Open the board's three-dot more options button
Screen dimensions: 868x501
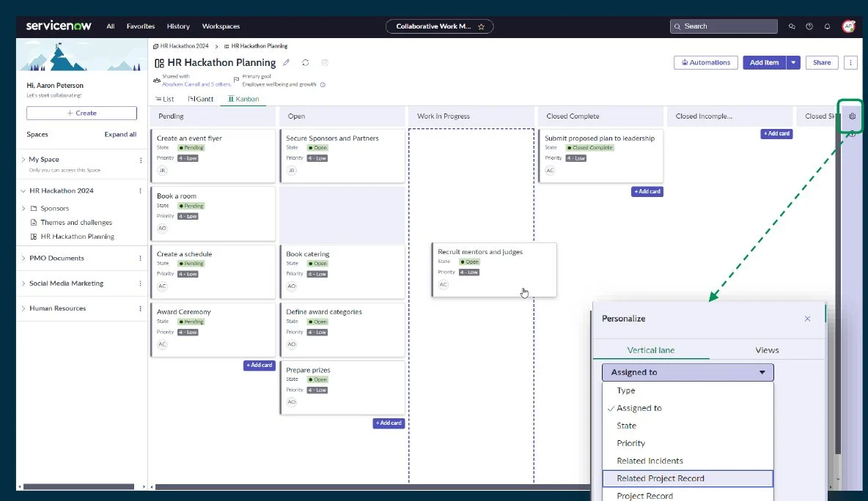(851, 62)
